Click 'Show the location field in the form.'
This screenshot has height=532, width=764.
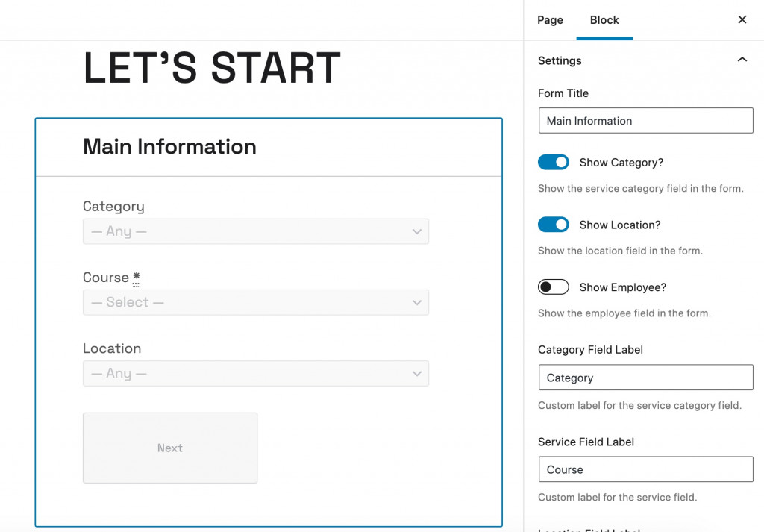coord(620,251)
